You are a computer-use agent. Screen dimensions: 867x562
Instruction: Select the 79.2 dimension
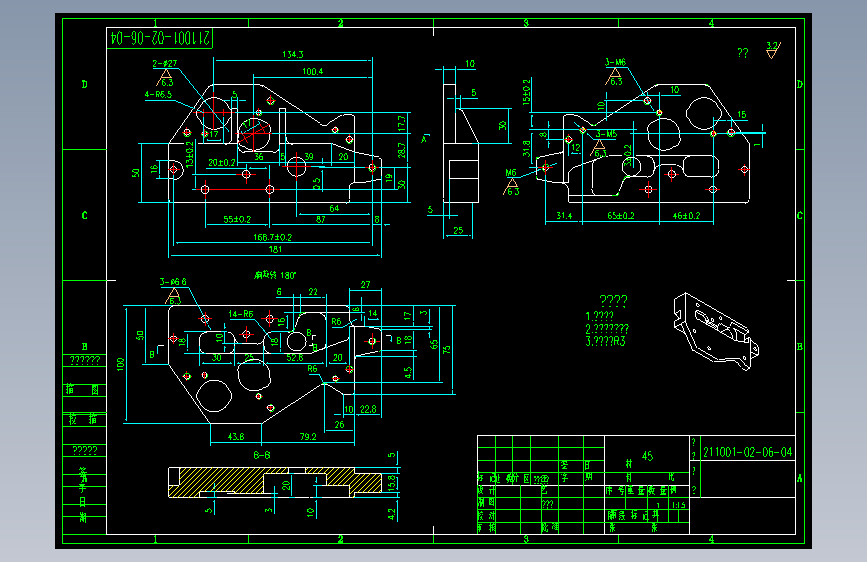(x=308, y=436)
